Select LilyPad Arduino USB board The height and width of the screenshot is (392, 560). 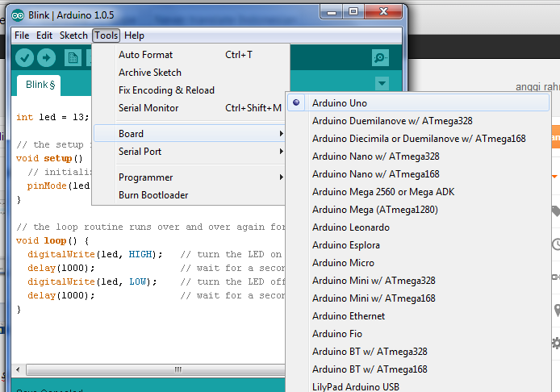tap(418, 386)
